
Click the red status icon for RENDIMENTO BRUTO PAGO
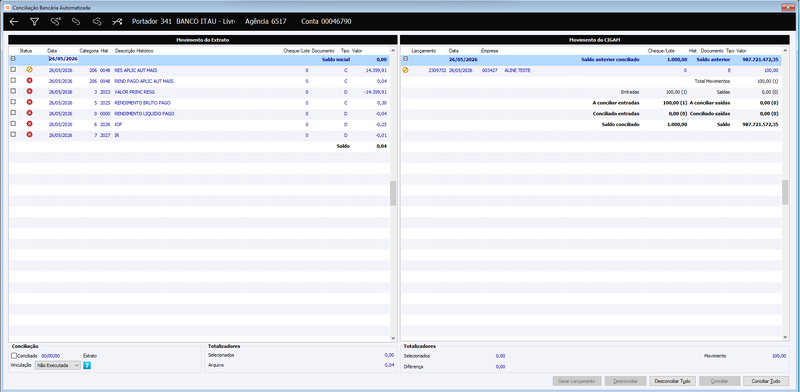29,102
